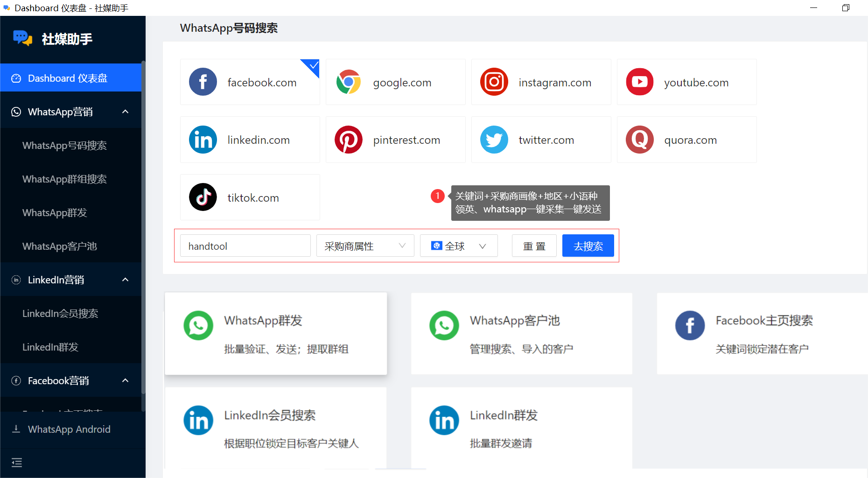The height and width of the screenshot is (478, 868).
Task: Click the google.com label text
Action: coord(402,83)
